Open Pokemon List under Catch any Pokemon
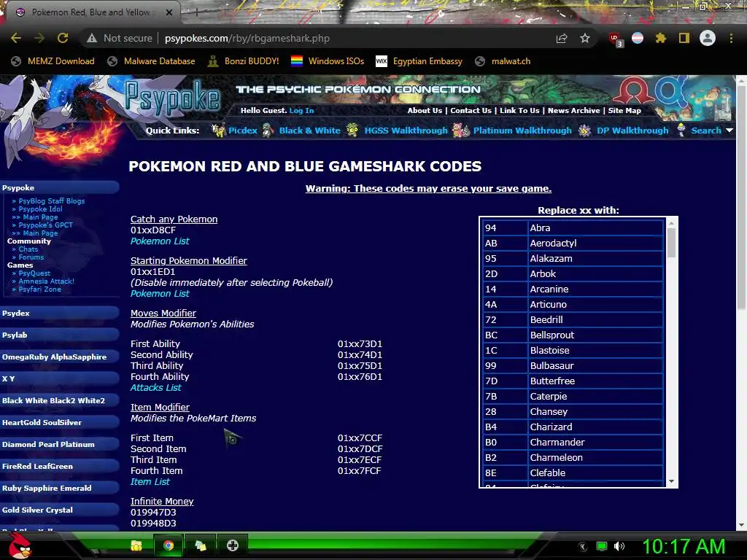 pyautogui.click(x=160, y=241)
